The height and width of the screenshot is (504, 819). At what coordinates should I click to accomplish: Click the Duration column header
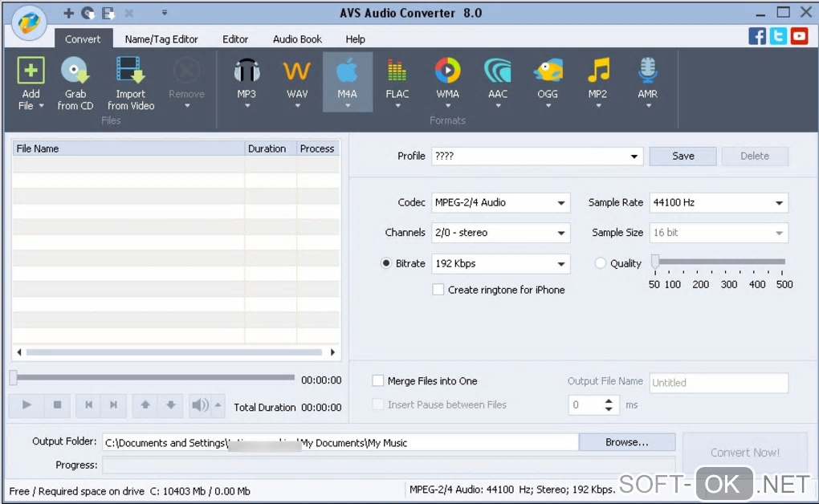pos(271,148)
